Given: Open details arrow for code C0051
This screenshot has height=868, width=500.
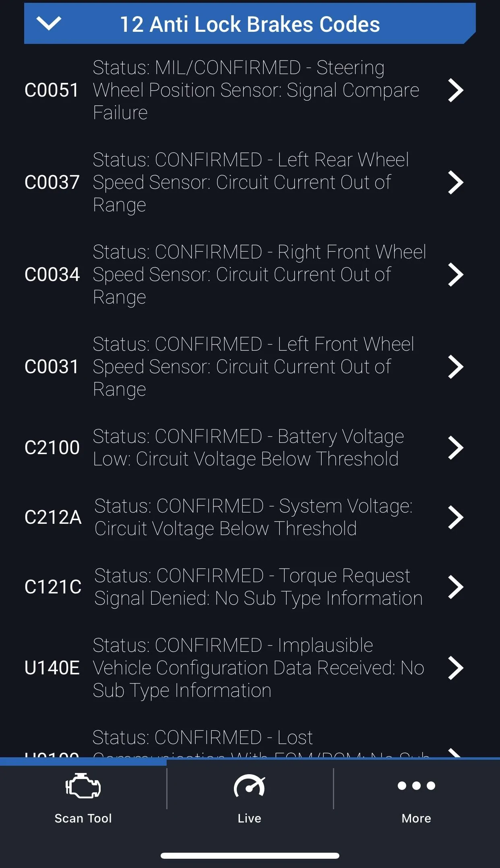Looking at the screenshot, I should [x=456, y=90].
